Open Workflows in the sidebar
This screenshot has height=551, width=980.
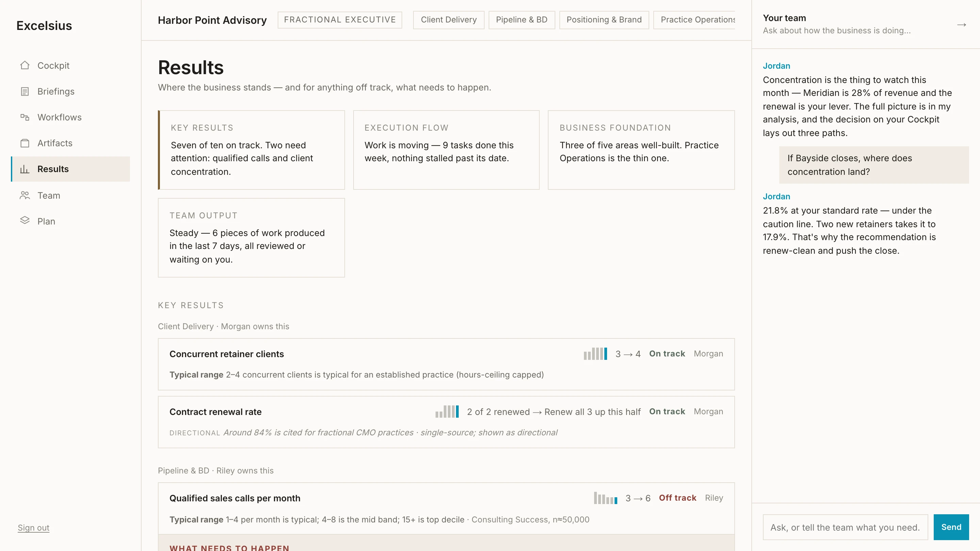tap(71, 117)
